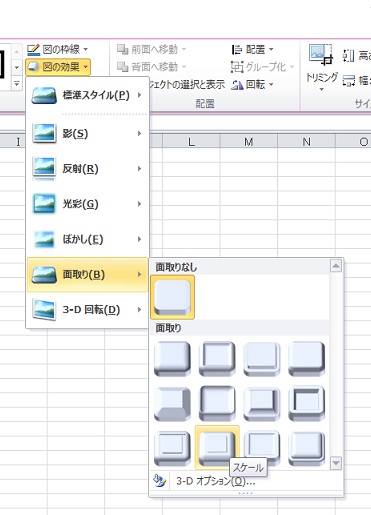Open the トリミング crop dropdown arrow

tap(322, 89)
